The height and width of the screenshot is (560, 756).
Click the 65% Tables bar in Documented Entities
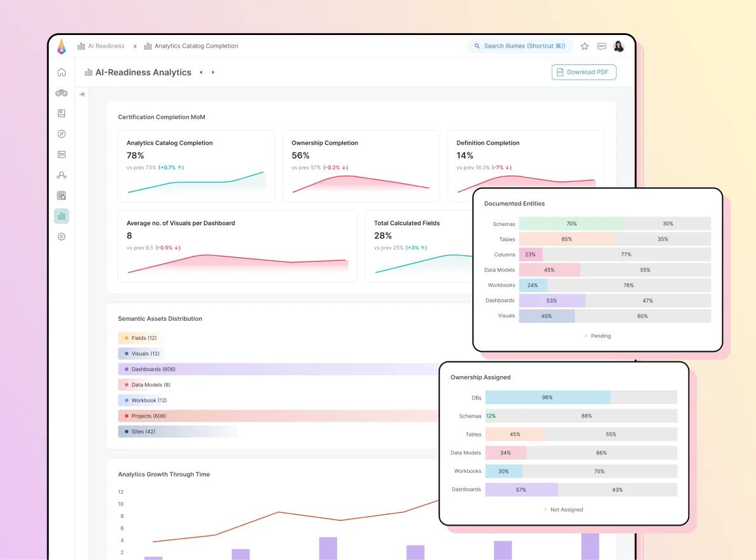[x=567, y=239]
